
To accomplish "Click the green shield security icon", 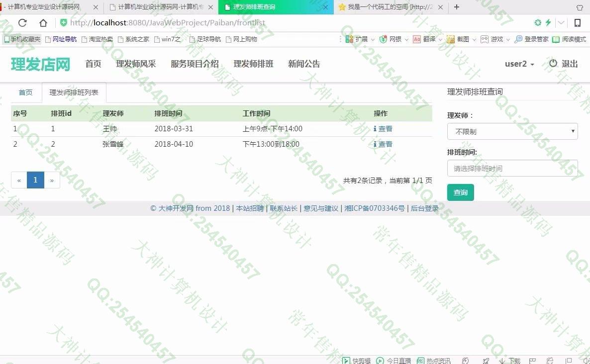I will [64, 22].
